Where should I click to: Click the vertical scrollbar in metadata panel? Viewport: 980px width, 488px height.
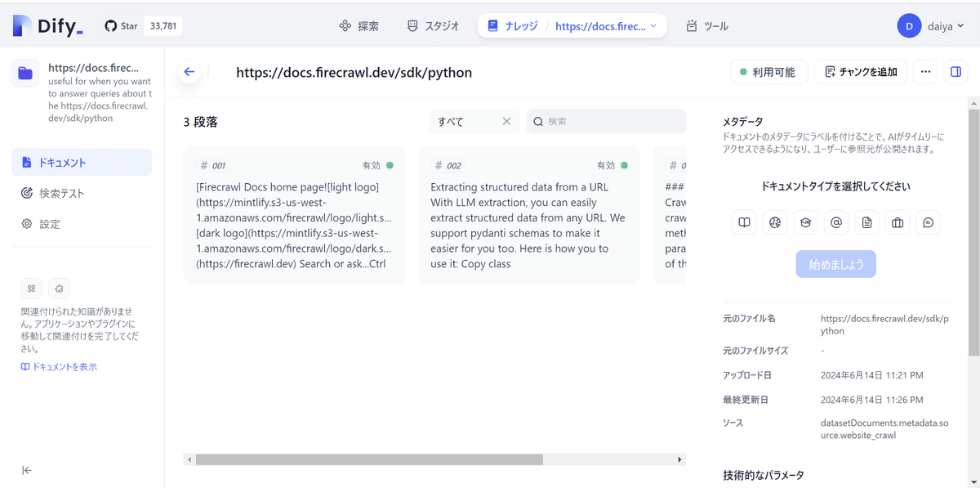[x=973, y=232]
